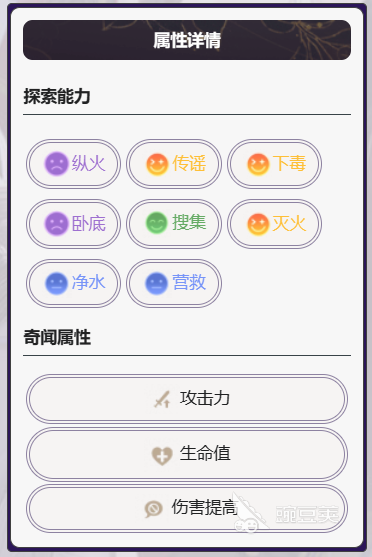
Task: Click the orange smiley beside 灭火
Action: (x=258, y=224)
